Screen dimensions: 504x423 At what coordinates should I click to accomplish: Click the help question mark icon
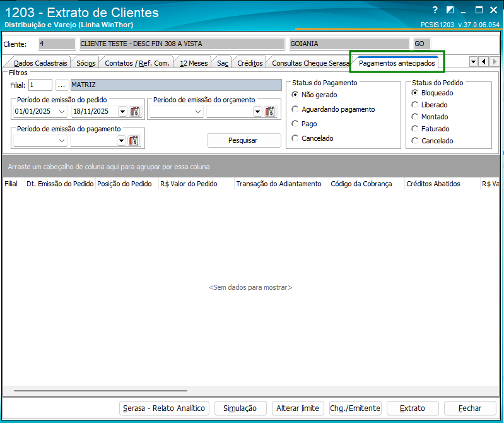click(x=435, y=10)
